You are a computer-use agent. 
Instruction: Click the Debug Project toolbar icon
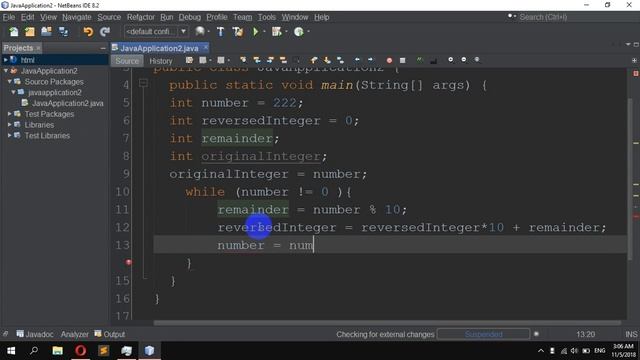[x=276, y=31]
